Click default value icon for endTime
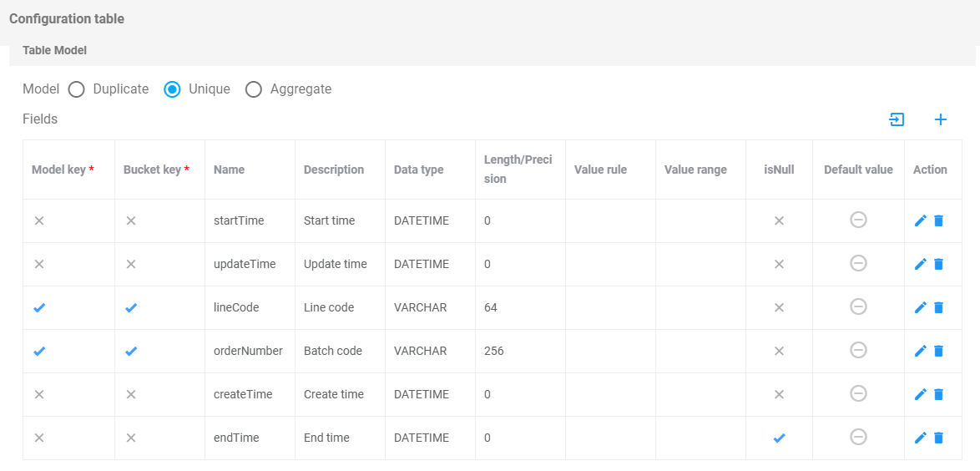 pos(858,437)
